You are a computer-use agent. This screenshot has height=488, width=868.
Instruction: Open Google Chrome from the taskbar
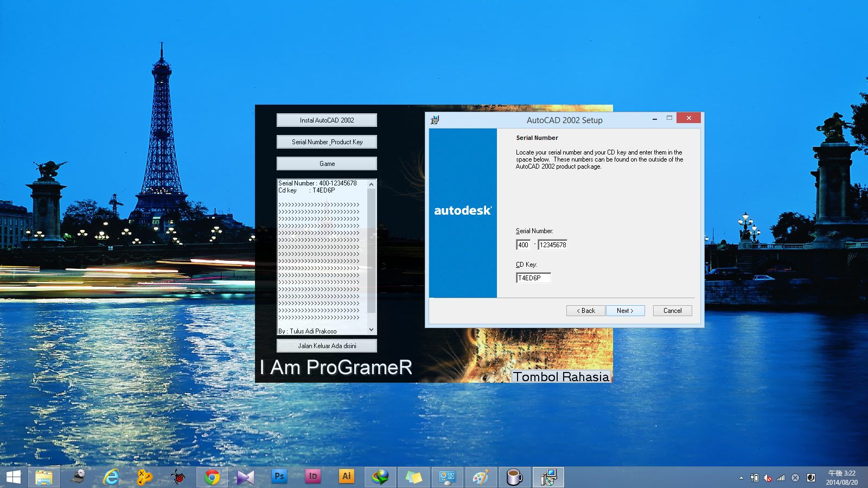click(212, 477)
